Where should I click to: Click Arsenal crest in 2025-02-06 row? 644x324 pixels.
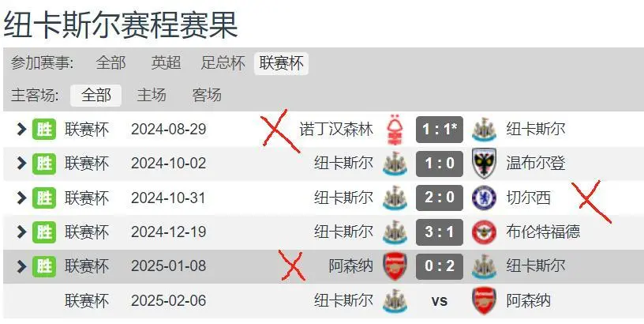484,300
